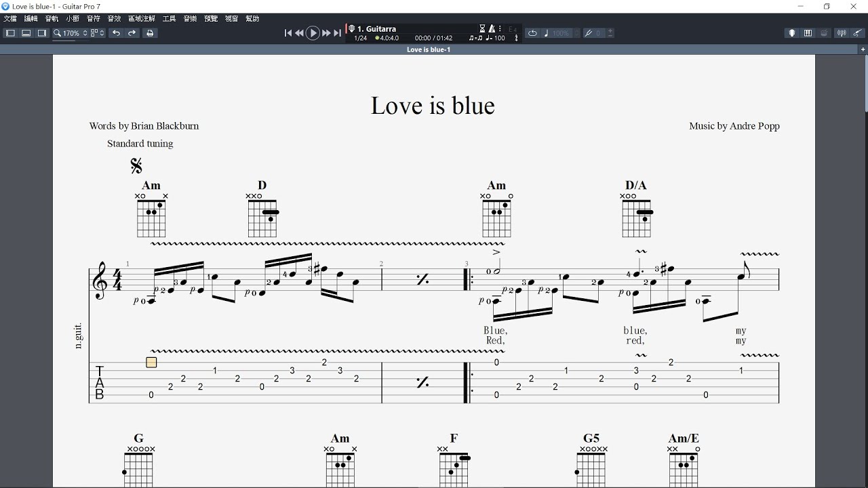Click the vertical scrollbar thumb

(866, 84)
